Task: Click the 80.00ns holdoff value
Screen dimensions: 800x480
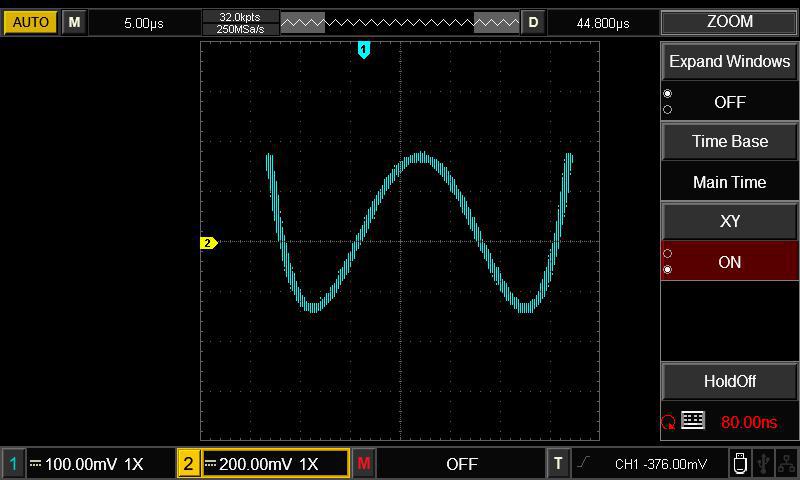Action: pos(749,422)
